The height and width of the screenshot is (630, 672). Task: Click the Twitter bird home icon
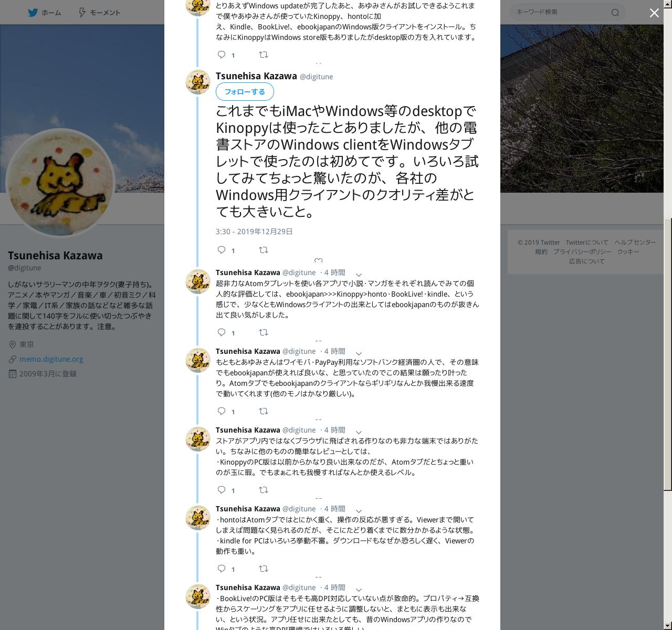pos(33,12)
